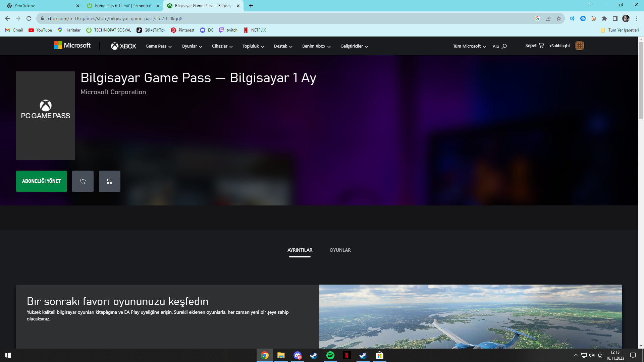Click the Microsoft logo
644x362 pixels.
point(72,45)
